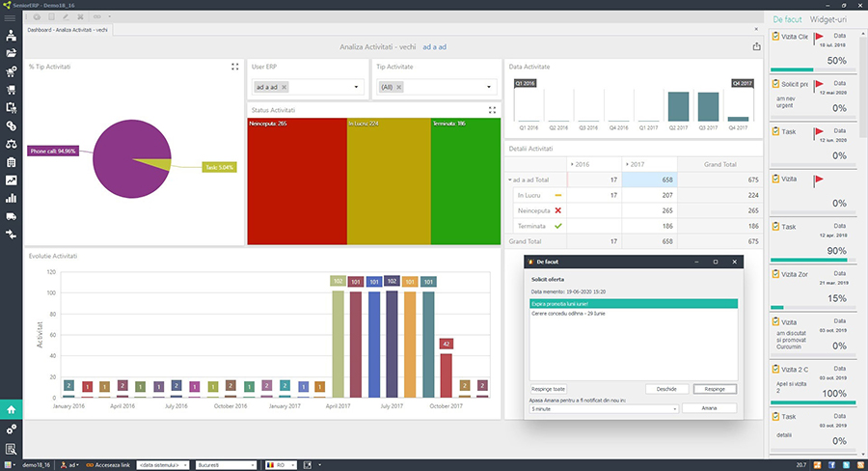Screen dimensions: 868x471
Task: Switch to the De facut tab
Action: tap(787, 19)
